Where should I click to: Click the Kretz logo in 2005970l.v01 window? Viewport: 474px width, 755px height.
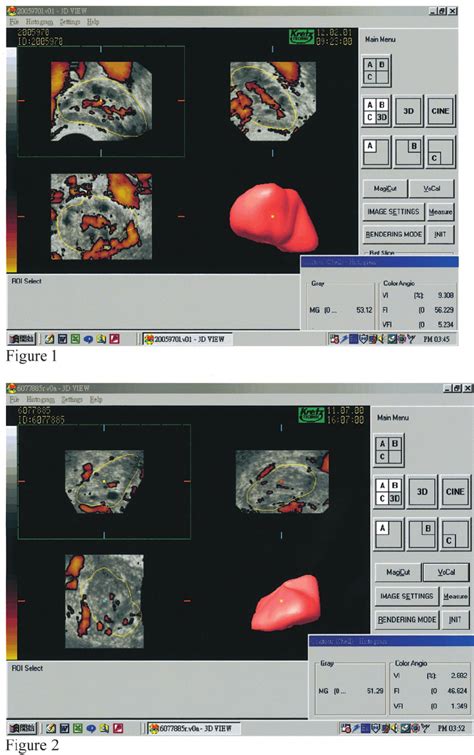click(301, 37)
